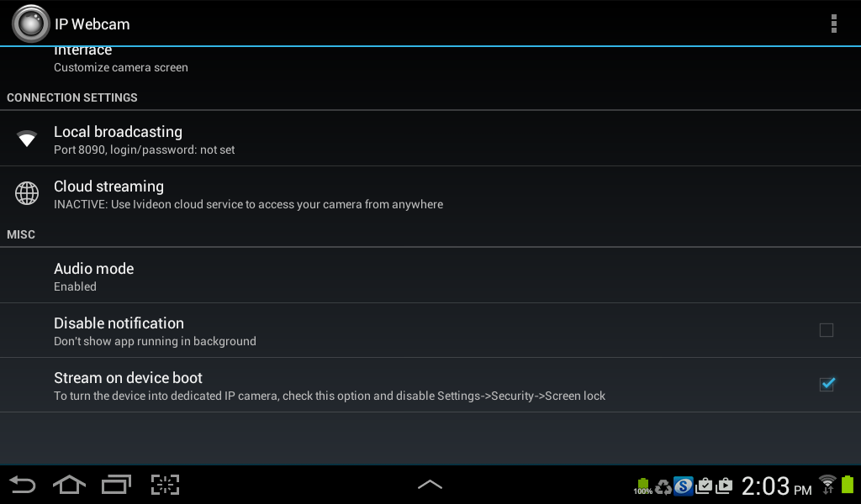Open Local broadcasting settings
The width and height of the screenshot is (861, 504).
coord(430,139)
